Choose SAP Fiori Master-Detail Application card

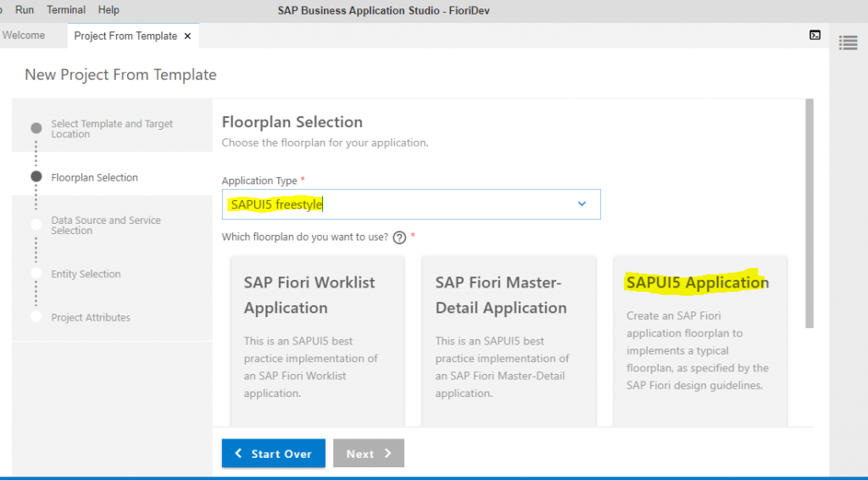[x=509, y=341]
